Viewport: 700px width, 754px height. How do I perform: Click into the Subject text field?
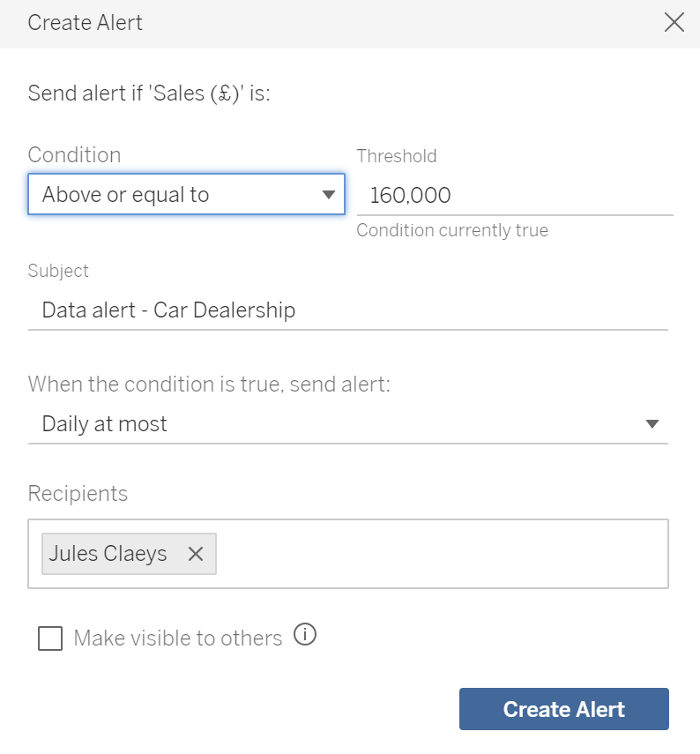[348, 310]
